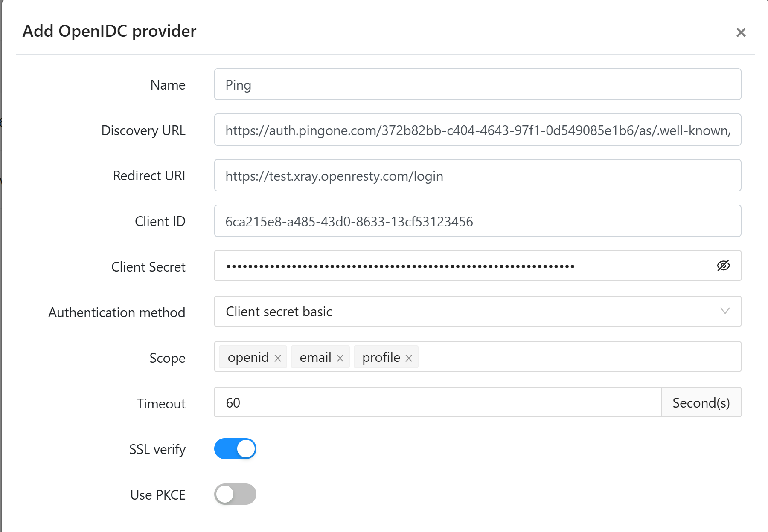This screenshot has width=768, height=532.
Task: Remove the profile scope tag
Action: pyautogui.click(x=409, y=358)
